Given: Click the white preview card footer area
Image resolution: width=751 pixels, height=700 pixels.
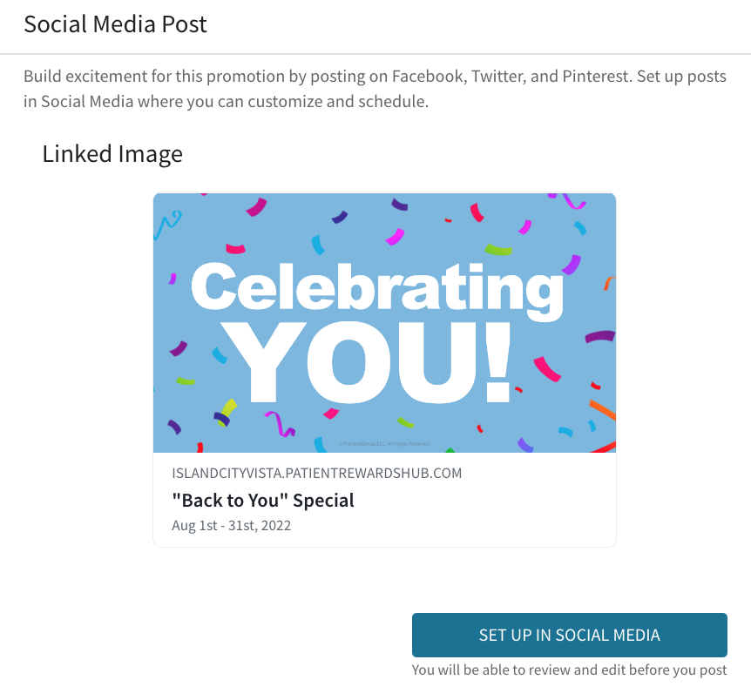Looking at the screenshot, I should [384, 500].
